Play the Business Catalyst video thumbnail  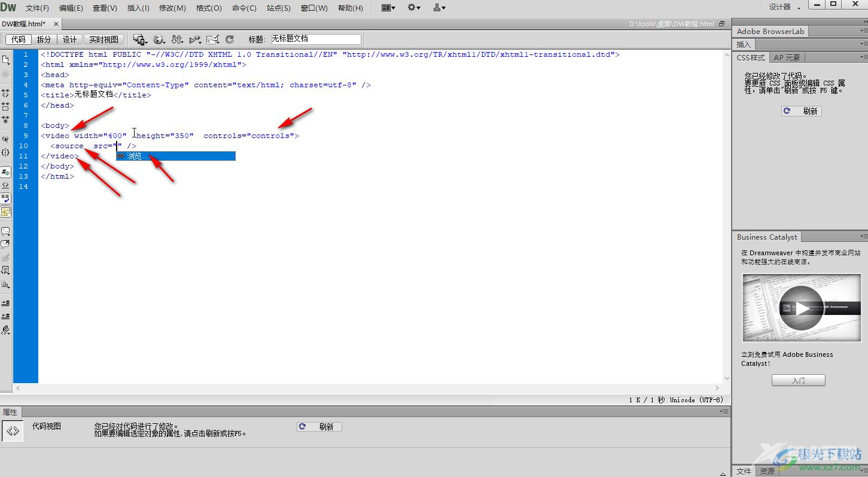point(801,308)
